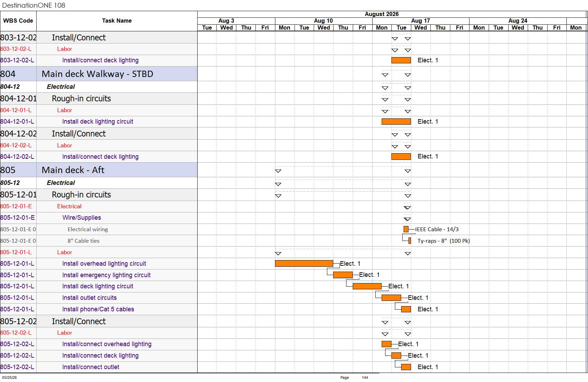Click the Main deck - Aft summary start marker
This screenshot has height=382, width=588.
click(278, 171)
